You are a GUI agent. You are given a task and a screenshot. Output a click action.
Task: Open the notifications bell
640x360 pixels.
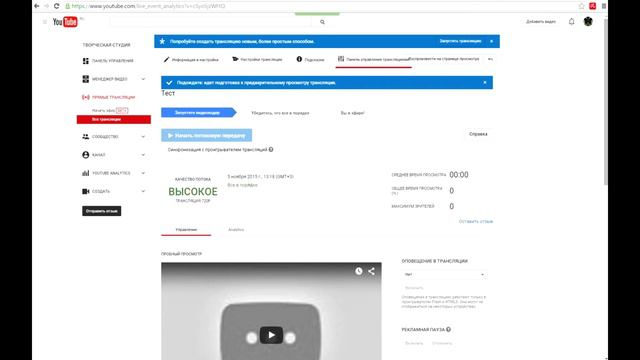coord(571,22)
